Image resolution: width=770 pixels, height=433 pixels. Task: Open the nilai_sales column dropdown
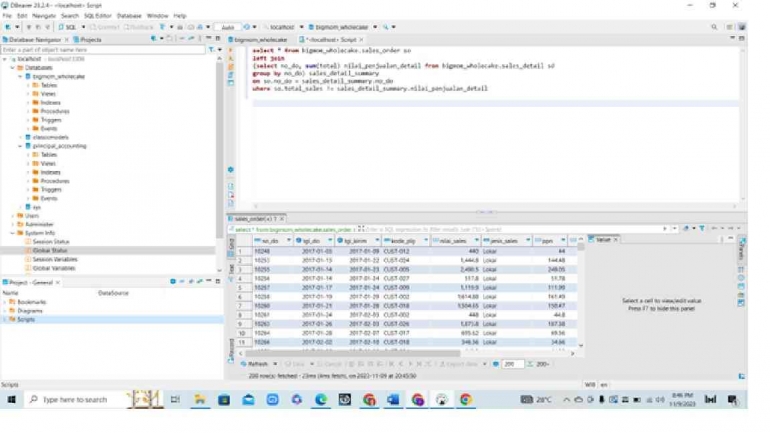pyautogui.click(x=476, y=241)
